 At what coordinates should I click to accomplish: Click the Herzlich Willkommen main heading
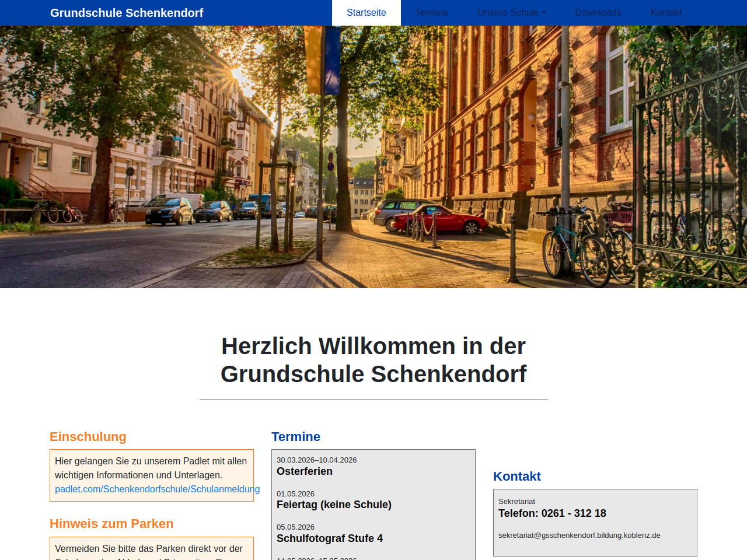[373, 360]
